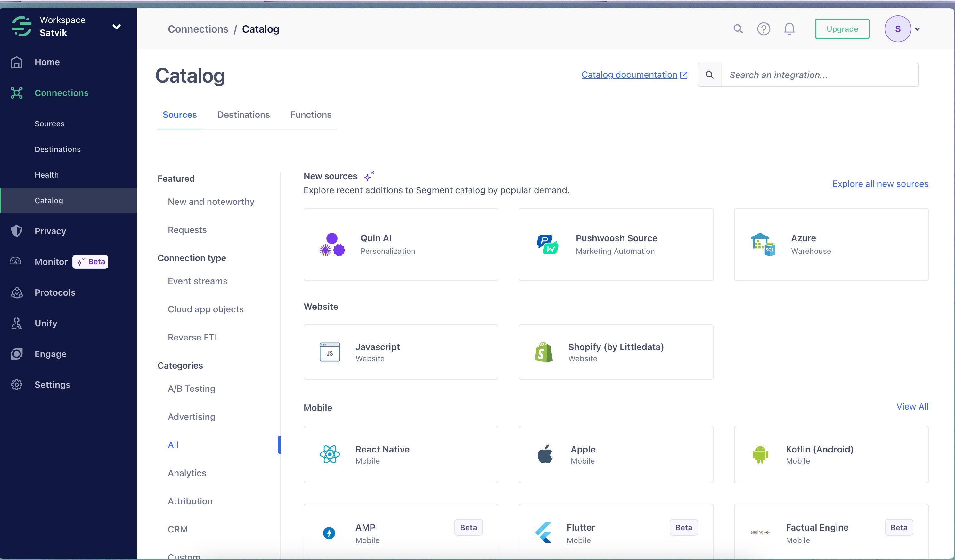Click the Beta tag on Factual Engine
Screen dimensions: 955x560
coord(899,527)
